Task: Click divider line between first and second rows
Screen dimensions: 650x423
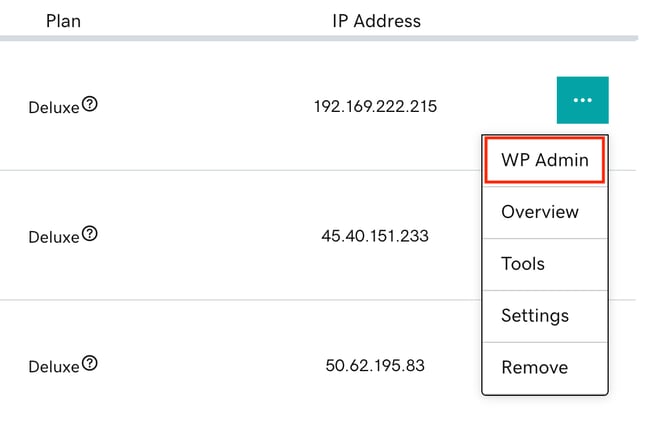Action: (x=240, y=170)
